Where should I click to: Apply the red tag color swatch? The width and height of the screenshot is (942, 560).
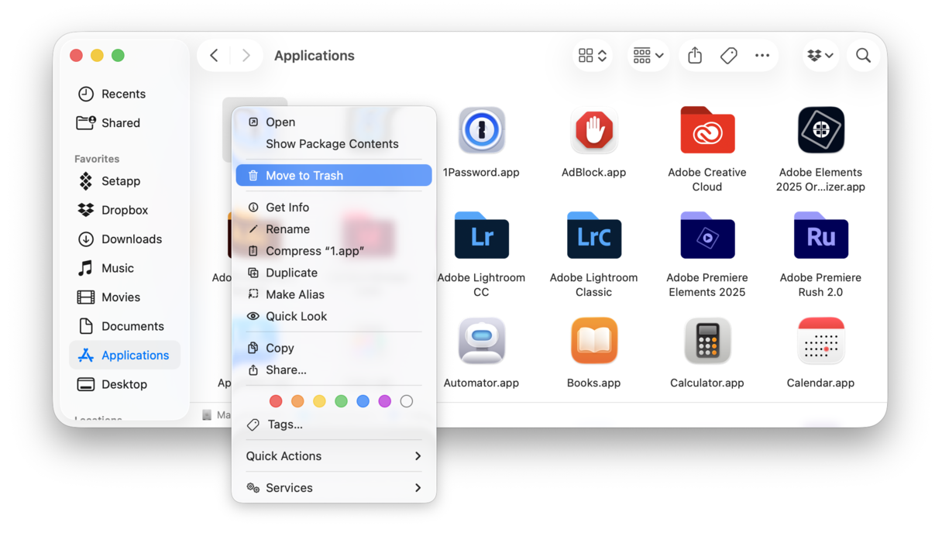pos(276,401)
